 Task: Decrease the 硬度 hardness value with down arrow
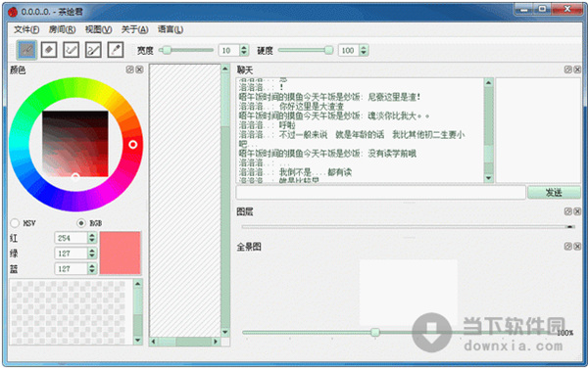(x=364, y=53)
